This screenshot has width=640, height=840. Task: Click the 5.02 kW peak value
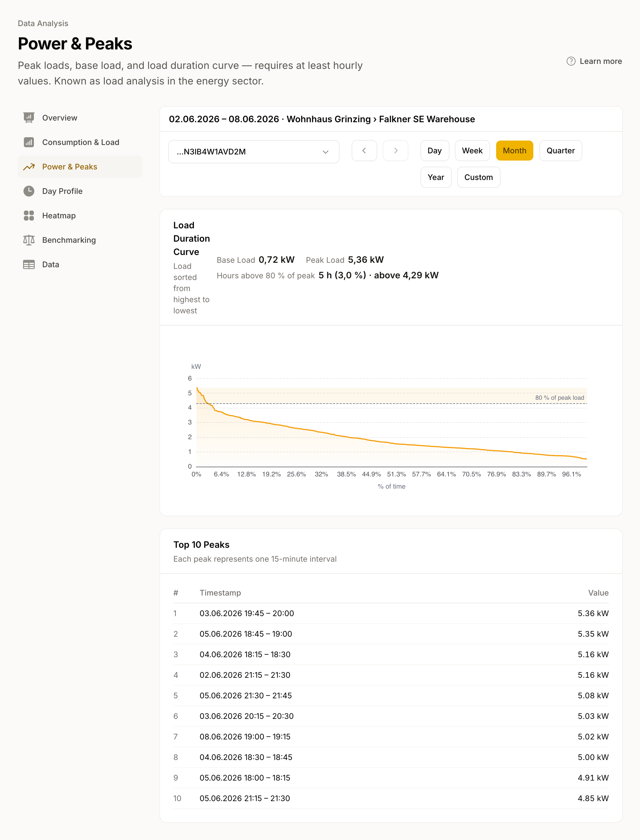(x=593, y=737)
